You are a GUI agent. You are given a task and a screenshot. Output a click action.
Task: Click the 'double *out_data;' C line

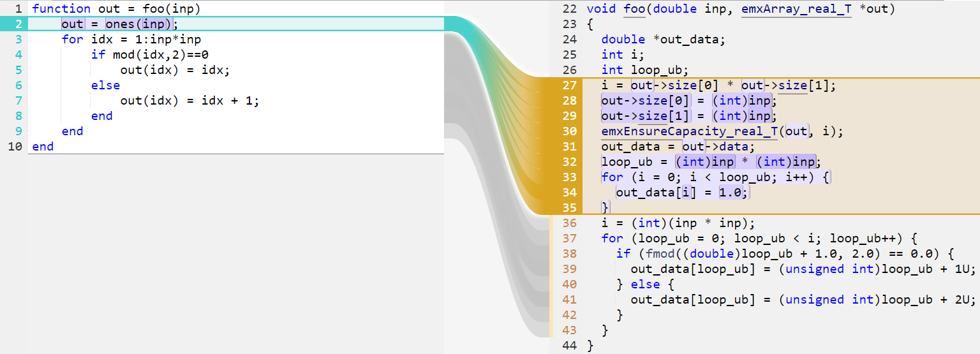[x=664, y=40]
